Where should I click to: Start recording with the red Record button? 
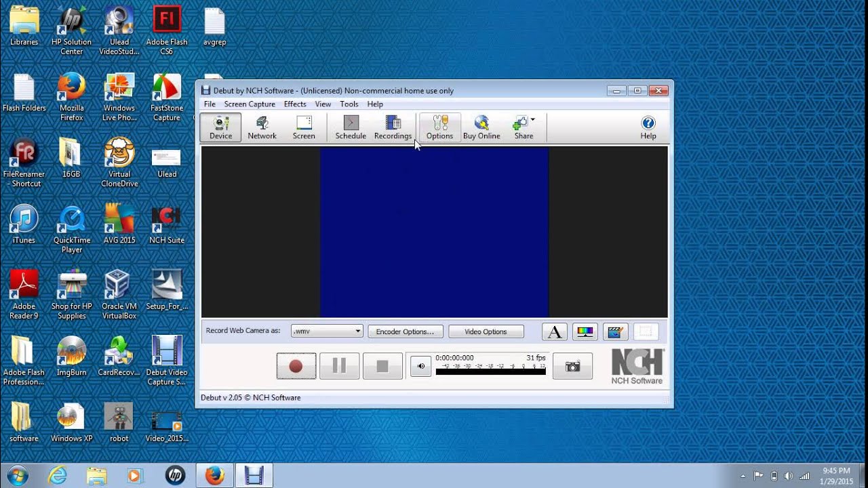296,366
